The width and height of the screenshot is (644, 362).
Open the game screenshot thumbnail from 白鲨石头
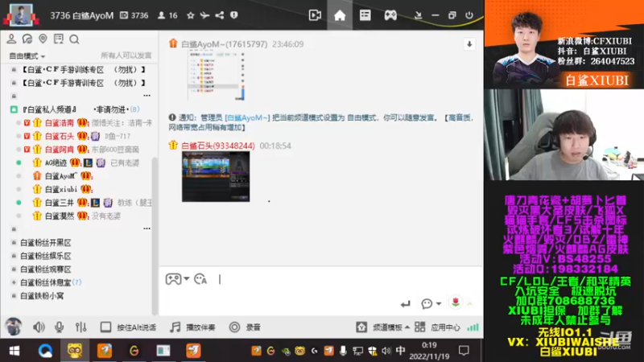pyautogui.click(x=216, y=176)
